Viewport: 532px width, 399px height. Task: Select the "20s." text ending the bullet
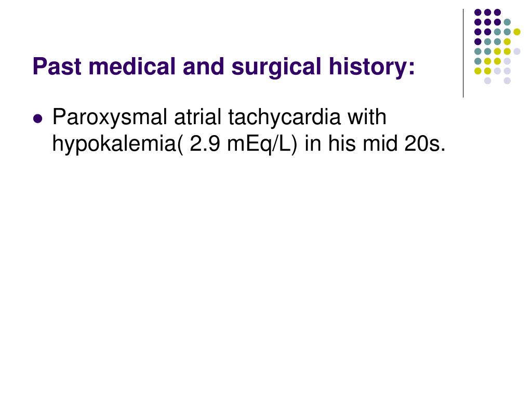tap(425, 143)
